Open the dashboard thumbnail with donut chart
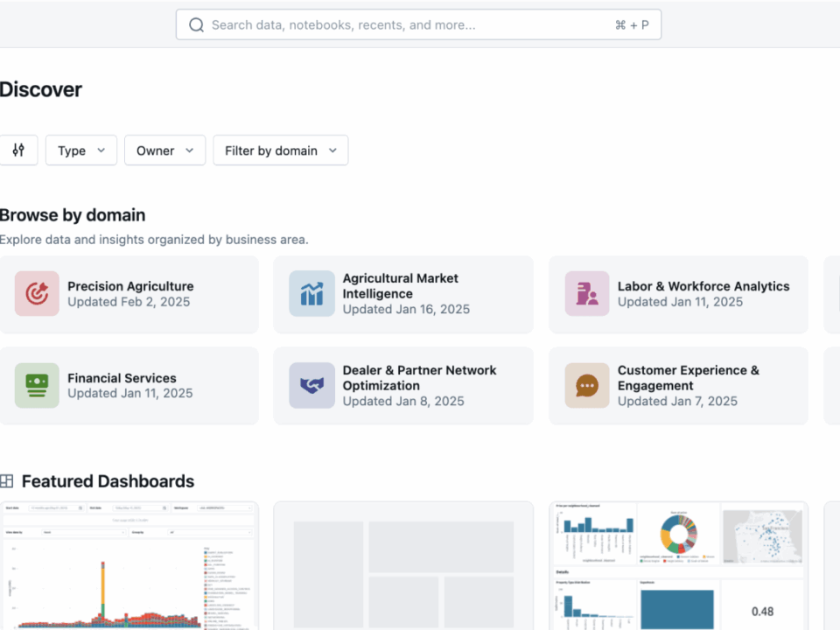This screenshot has width=840, height=630. 678,566
